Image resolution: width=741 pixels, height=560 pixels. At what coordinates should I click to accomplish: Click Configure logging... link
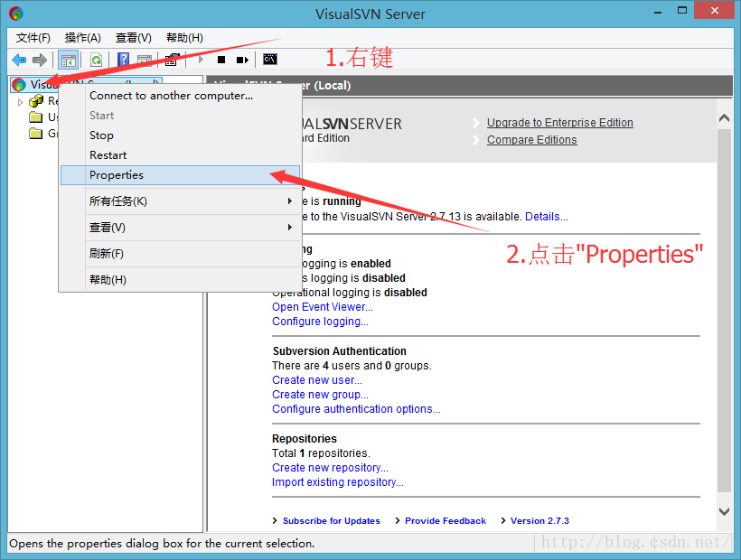coord(320,322)
